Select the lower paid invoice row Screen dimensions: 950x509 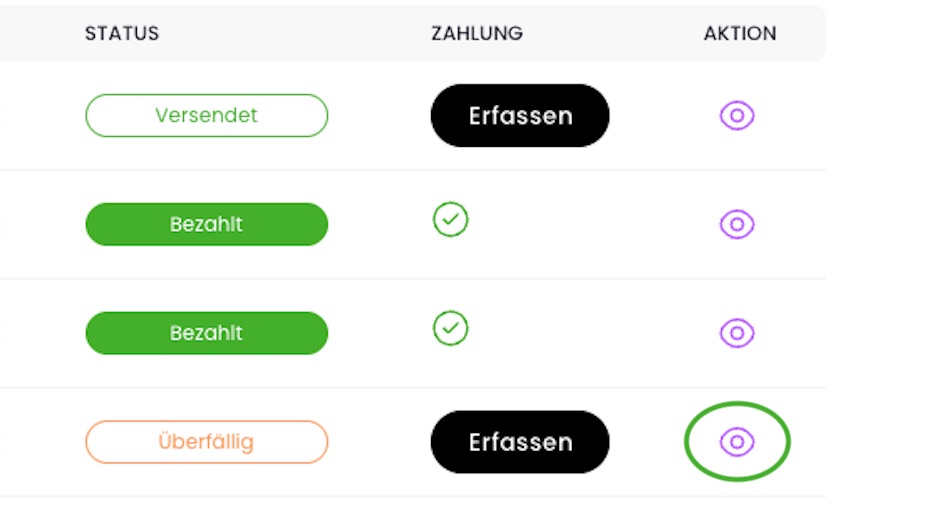click(413, 333)
